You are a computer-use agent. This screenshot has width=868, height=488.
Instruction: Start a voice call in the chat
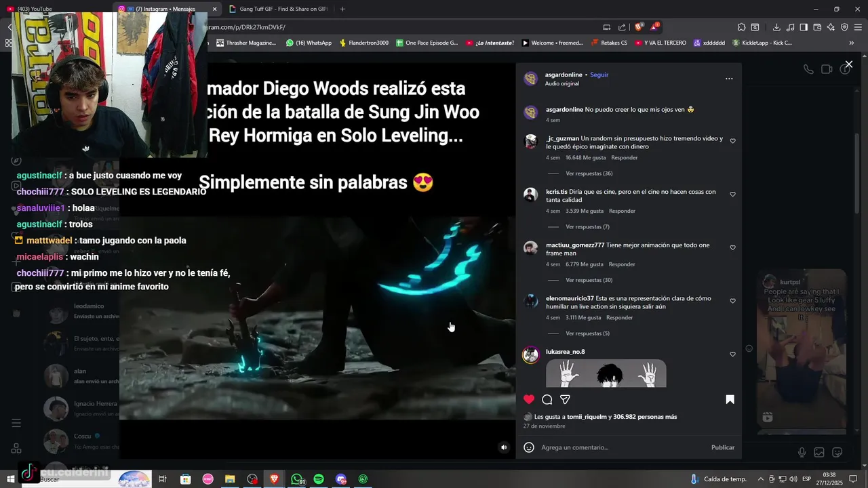tap(808, 69)
